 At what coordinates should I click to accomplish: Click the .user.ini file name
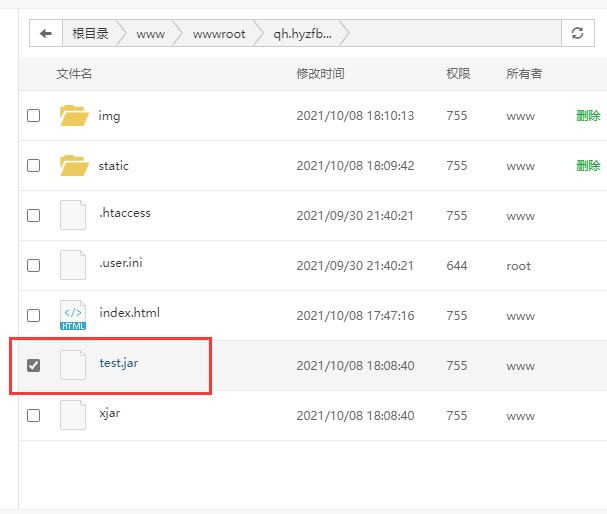[121, 262]
